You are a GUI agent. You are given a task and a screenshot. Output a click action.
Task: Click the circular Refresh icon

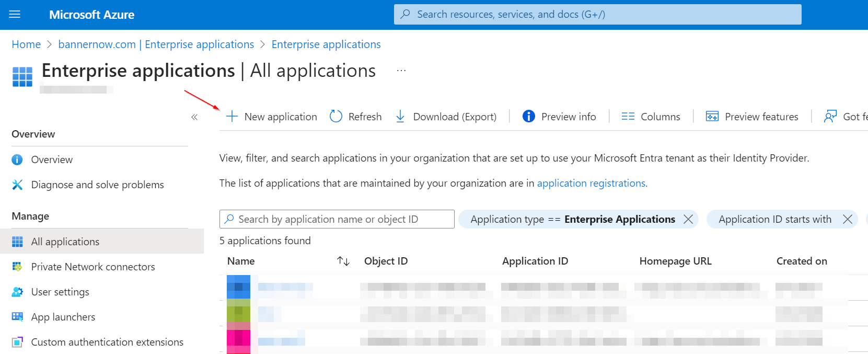click(336, 116)
